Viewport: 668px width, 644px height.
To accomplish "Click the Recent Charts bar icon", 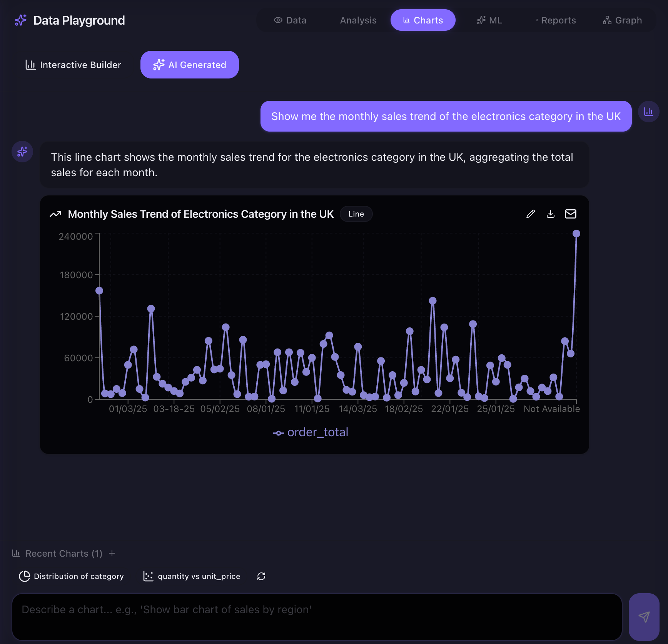I will 16,553.
